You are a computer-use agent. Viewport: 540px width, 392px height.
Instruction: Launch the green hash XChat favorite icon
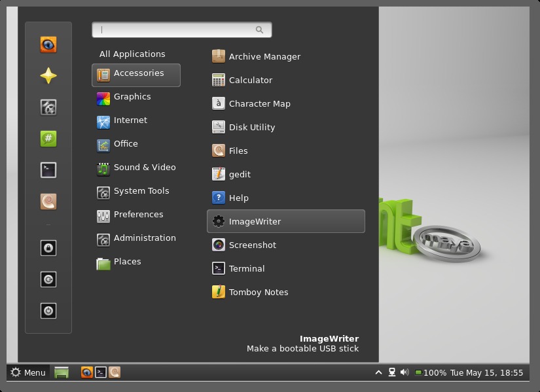point(48,139)
